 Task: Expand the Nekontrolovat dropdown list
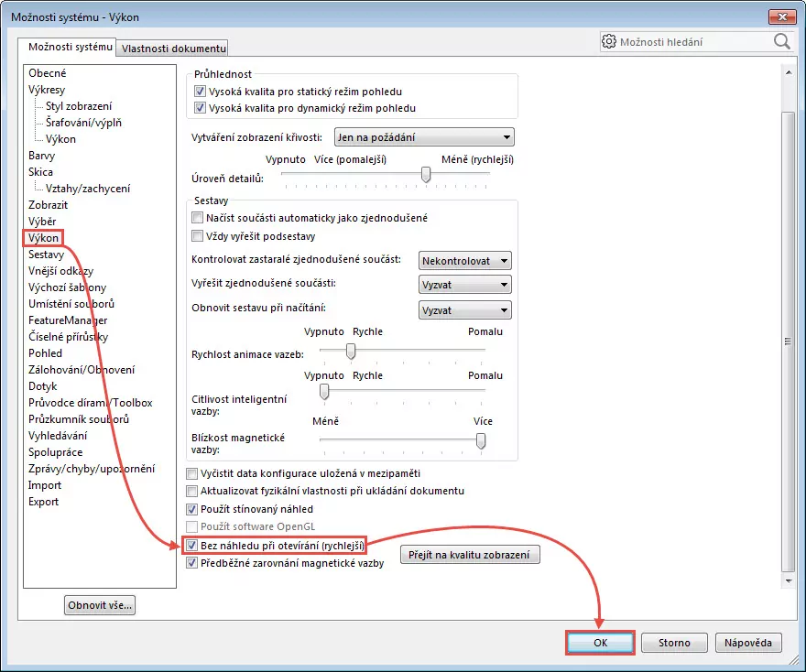[464, 261]
